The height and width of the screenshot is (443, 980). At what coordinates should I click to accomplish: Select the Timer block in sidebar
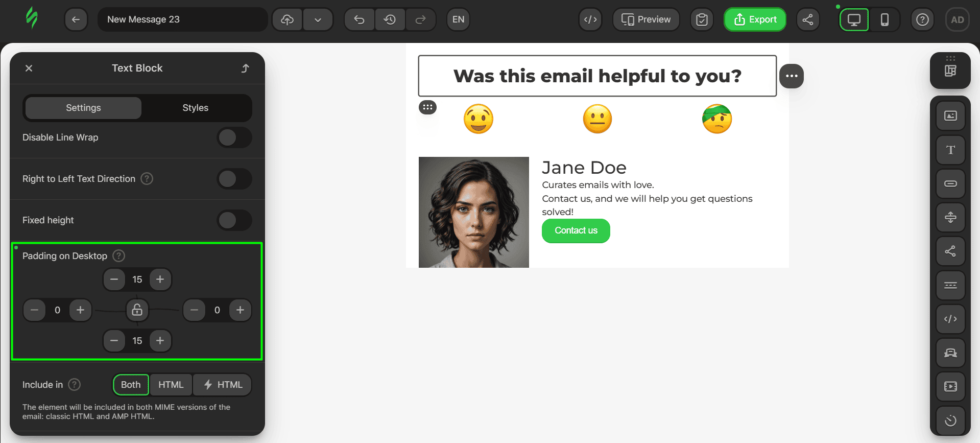(x=950, y=421)
